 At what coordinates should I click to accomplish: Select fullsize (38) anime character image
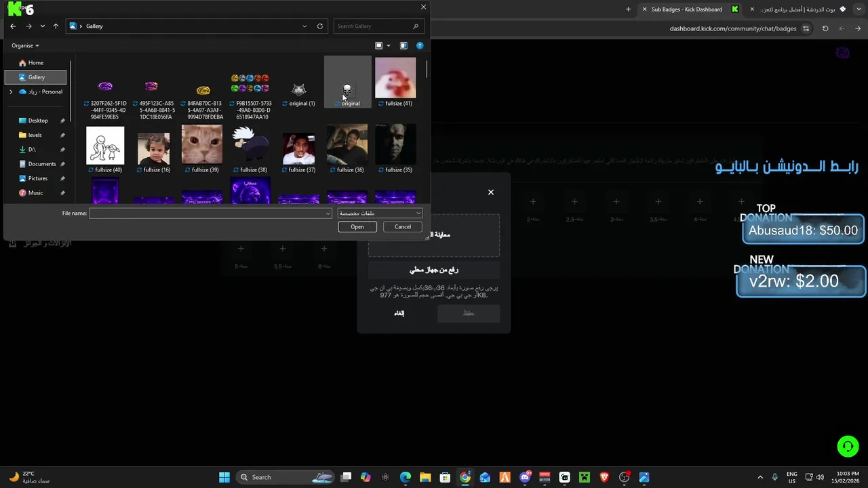tap(250, 149)
